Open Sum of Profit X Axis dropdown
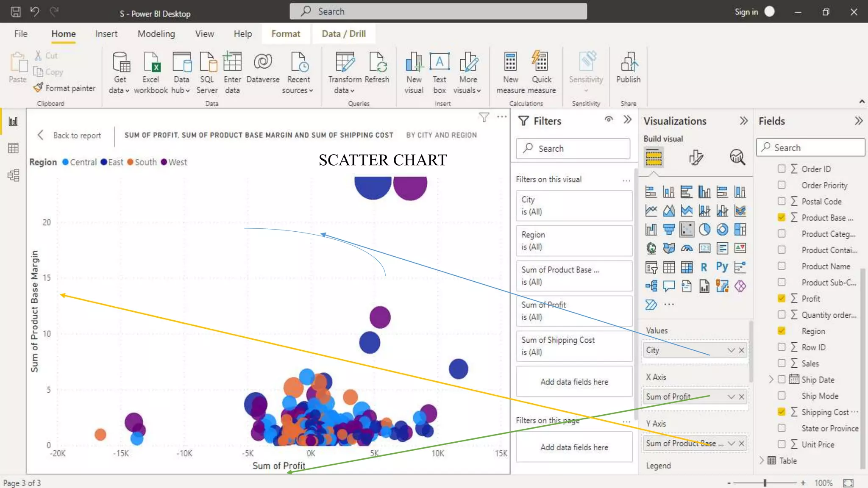 731,396
